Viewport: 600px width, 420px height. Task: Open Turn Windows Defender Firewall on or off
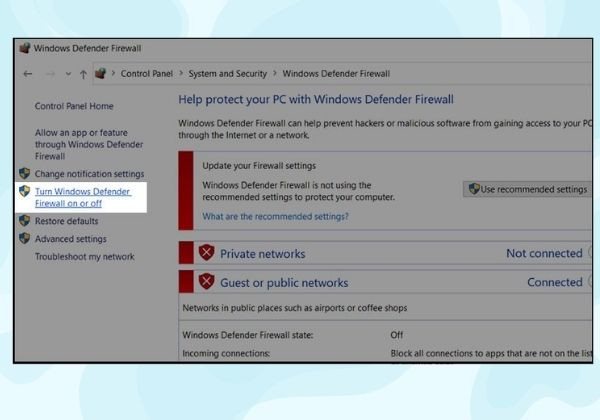[x=83, y=197]
